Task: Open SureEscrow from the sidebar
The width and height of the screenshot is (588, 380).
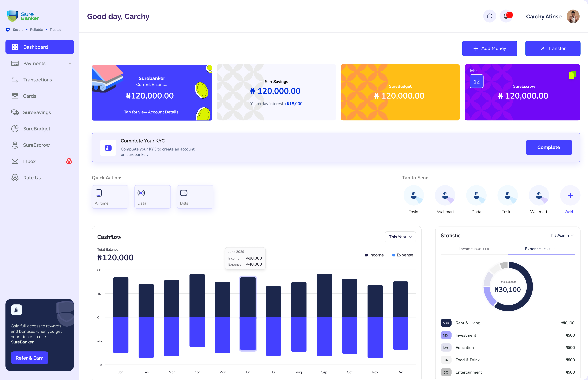Action: pyautogui.click(x=36, y=145)
